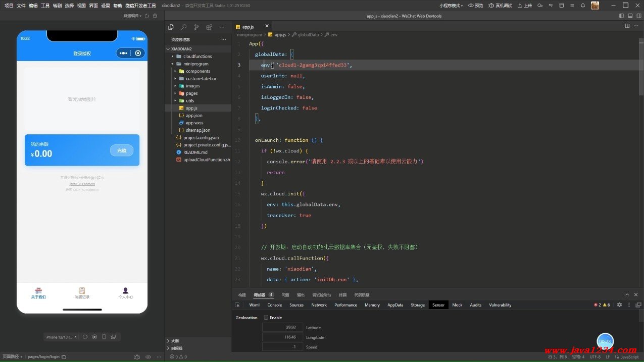Open the search icon in the sidebar
The height and width of the screenshot is (362, 644).
pyautogui.click(x=183, y=27)
